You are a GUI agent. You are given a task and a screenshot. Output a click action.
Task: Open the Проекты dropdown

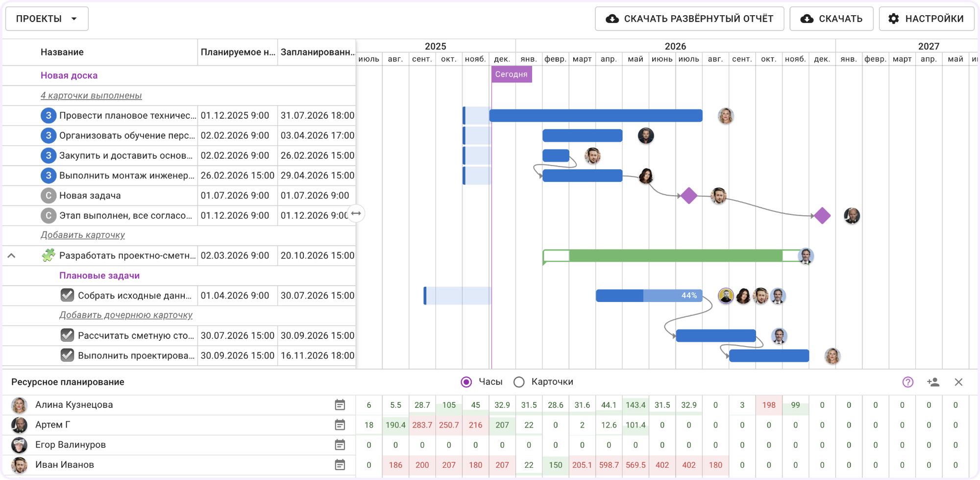47,19
